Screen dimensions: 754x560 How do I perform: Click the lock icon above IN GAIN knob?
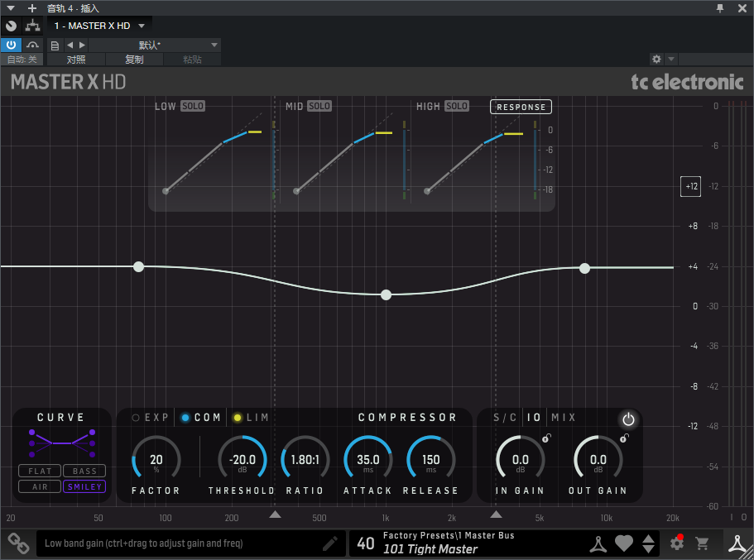pyautogui.click(x=547, y=438)
